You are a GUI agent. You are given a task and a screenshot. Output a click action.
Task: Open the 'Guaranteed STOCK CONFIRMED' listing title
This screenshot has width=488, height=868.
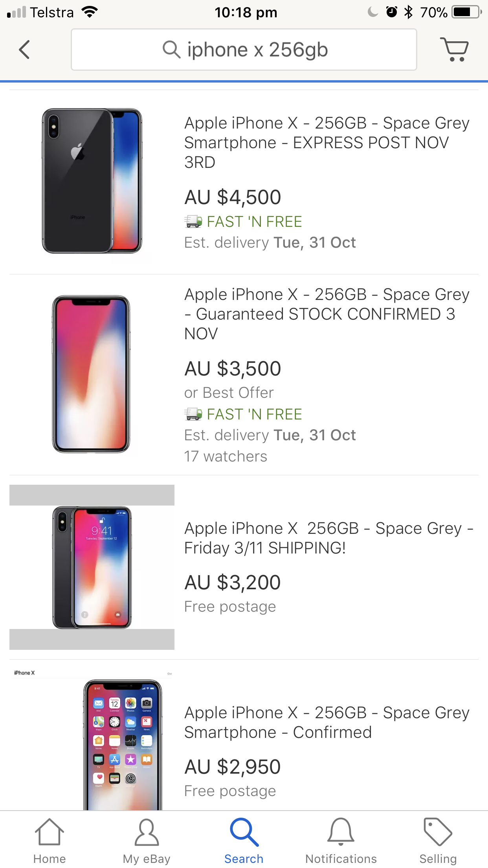327,314
